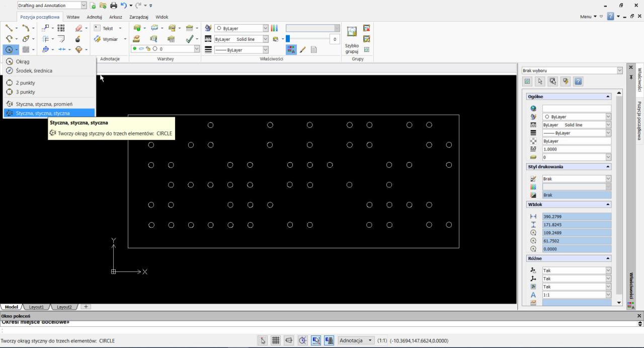Viewport: 644px width, 348px height.
Task: Click the Wymiar dimension tool
Action: tap(106, 39)
